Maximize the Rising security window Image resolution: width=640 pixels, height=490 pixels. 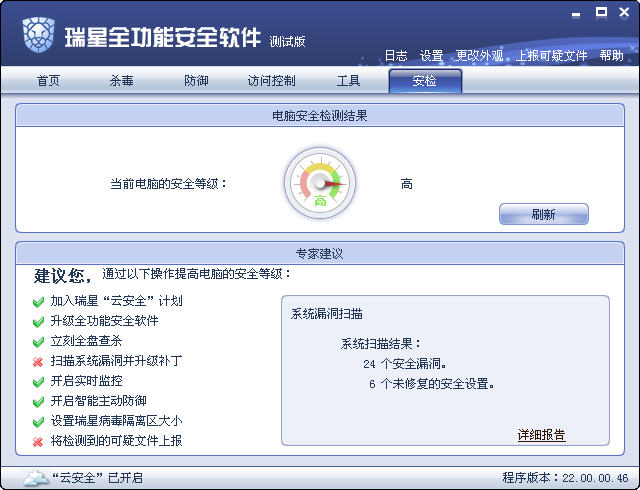[601, 12]
